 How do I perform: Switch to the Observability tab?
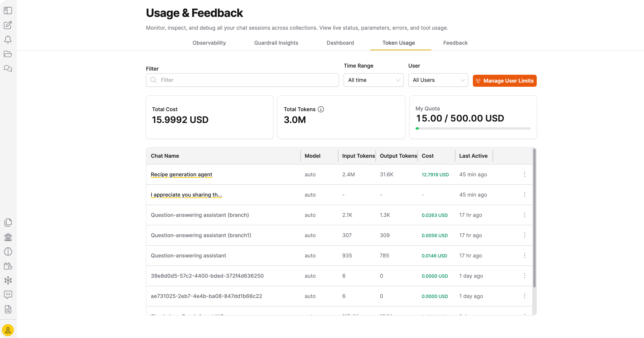209,43
